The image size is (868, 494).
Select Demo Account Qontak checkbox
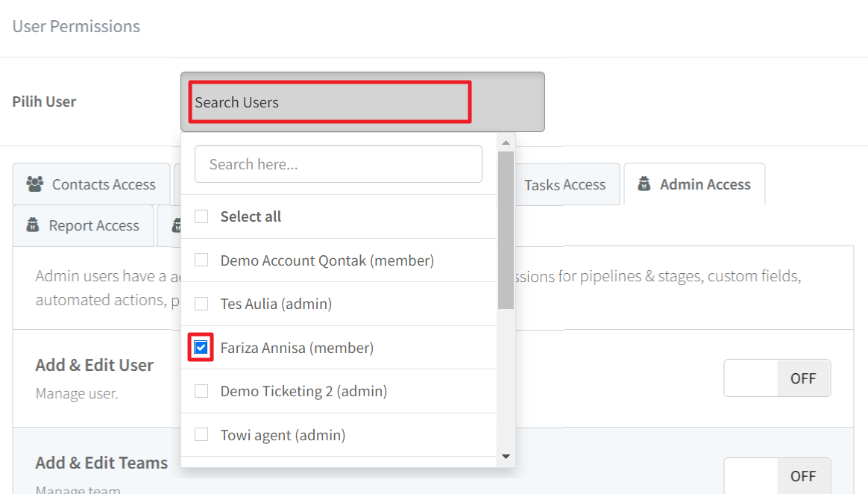coord(201,260)
